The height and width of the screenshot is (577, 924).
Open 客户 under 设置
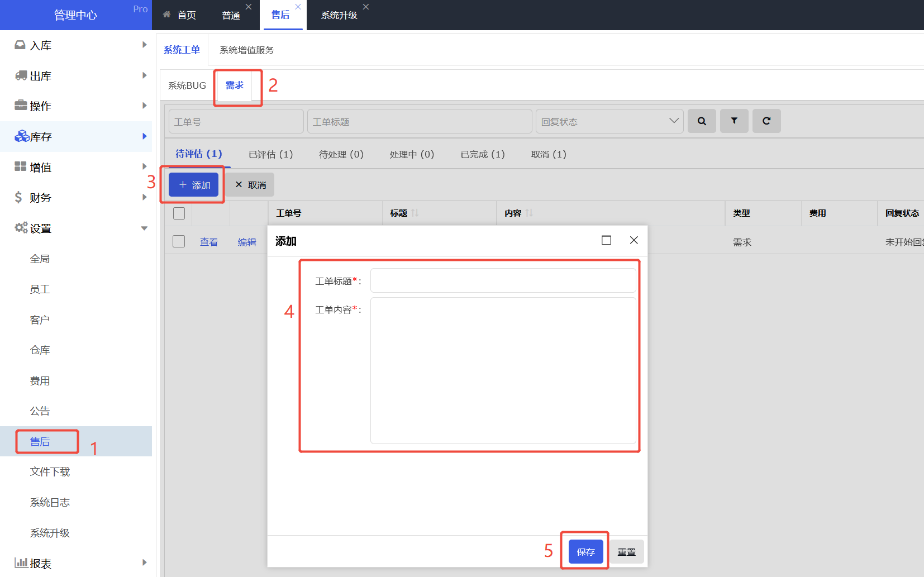click(40, 320)
